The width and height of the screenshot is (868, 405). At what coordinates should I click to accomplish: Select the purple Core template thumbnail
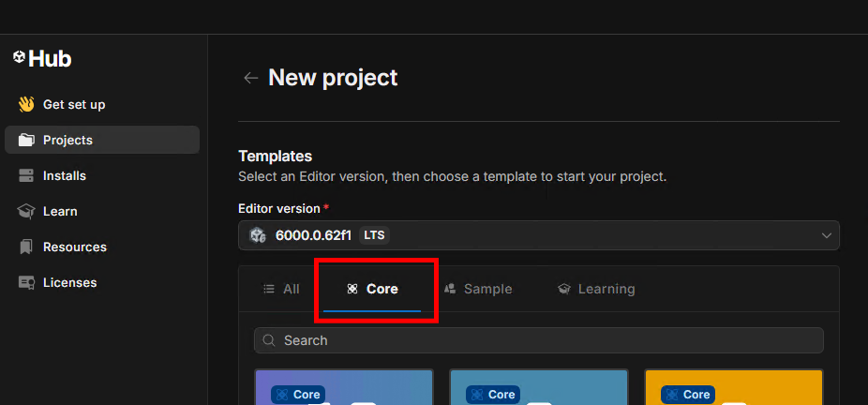click(344, 388)
